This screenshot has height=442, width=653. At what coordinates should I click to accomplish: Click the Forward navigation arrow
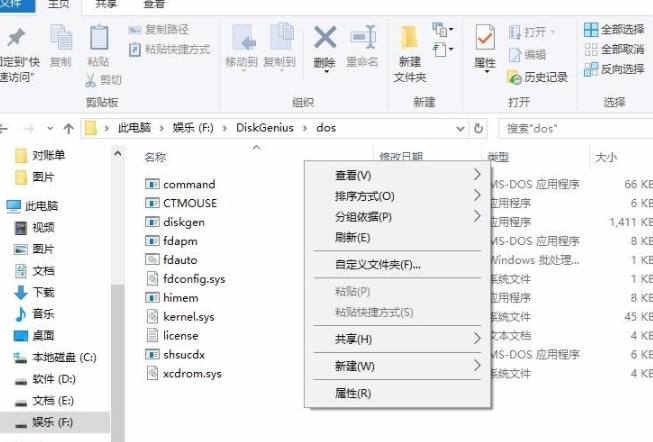(x=29, y=129)
